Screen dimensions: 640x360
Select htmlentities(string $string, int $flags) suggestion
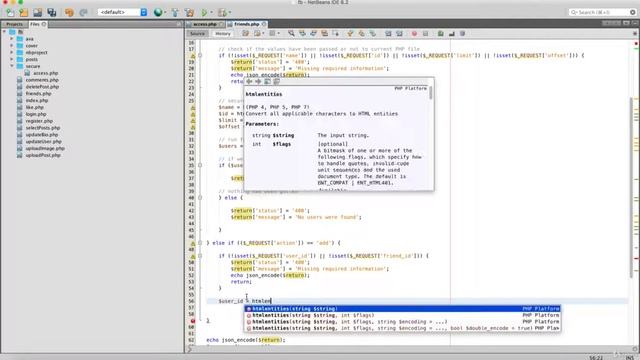(402, 315)
